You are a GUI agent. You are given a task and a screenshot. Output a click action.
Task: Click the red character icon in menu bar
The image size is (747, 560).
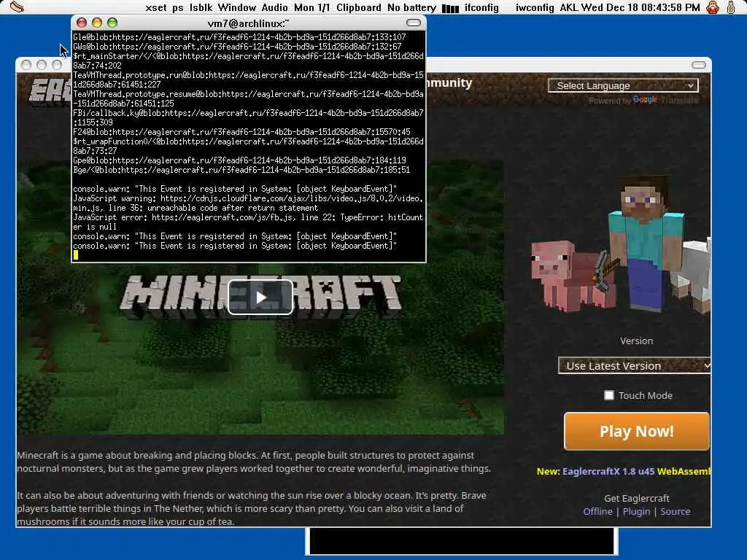coord(713,7)
